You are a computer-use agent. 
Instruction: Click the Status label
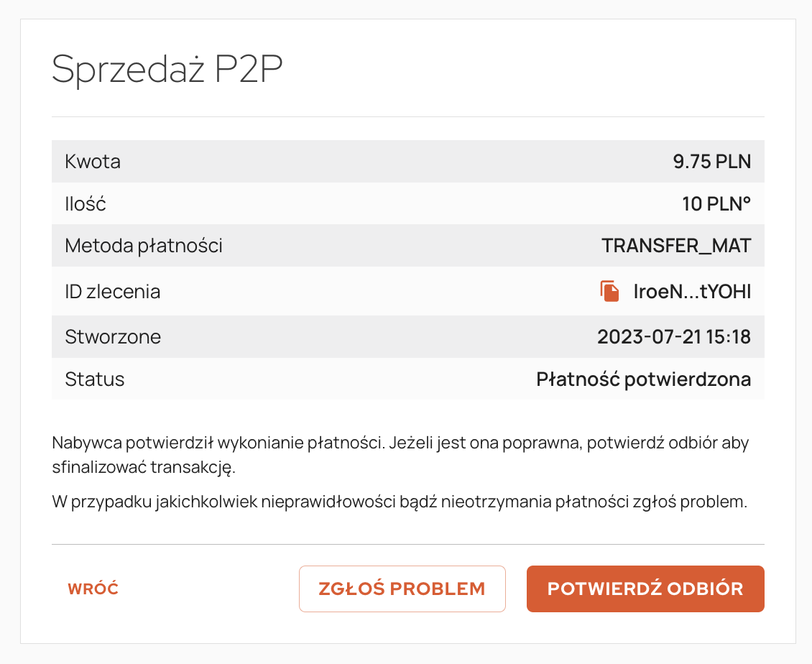pos(95,379)
